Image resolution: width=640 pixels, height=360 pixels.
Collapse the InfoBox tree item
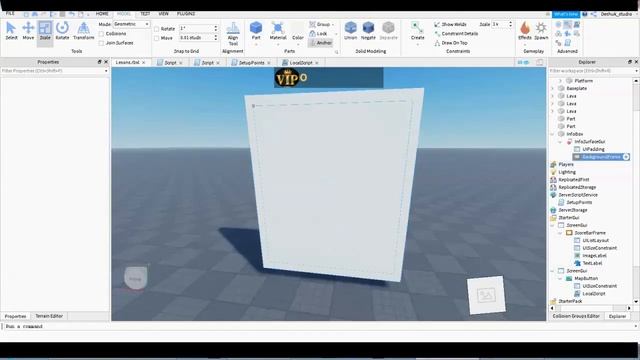[x=553, y=134]
